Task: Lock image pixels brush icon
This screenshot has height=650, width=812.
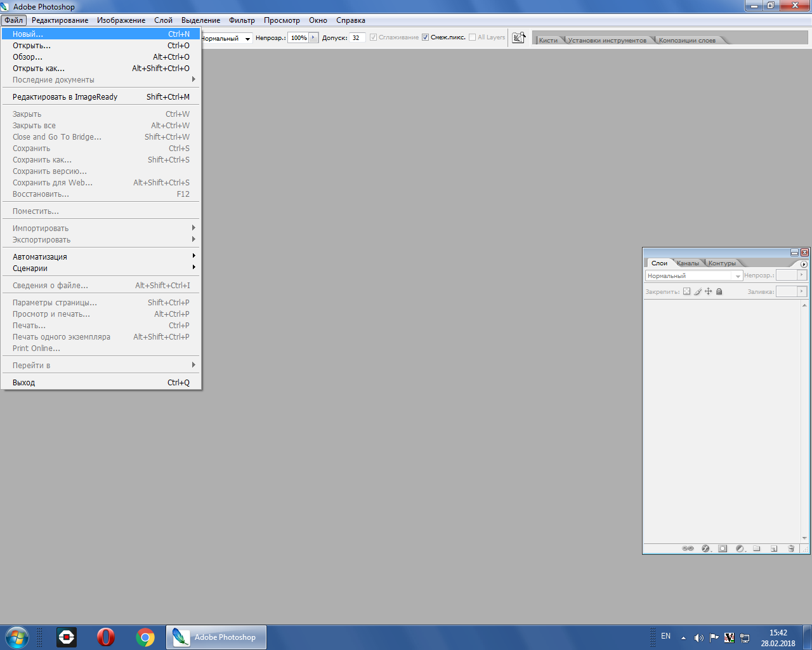Action: pos(698,292)
